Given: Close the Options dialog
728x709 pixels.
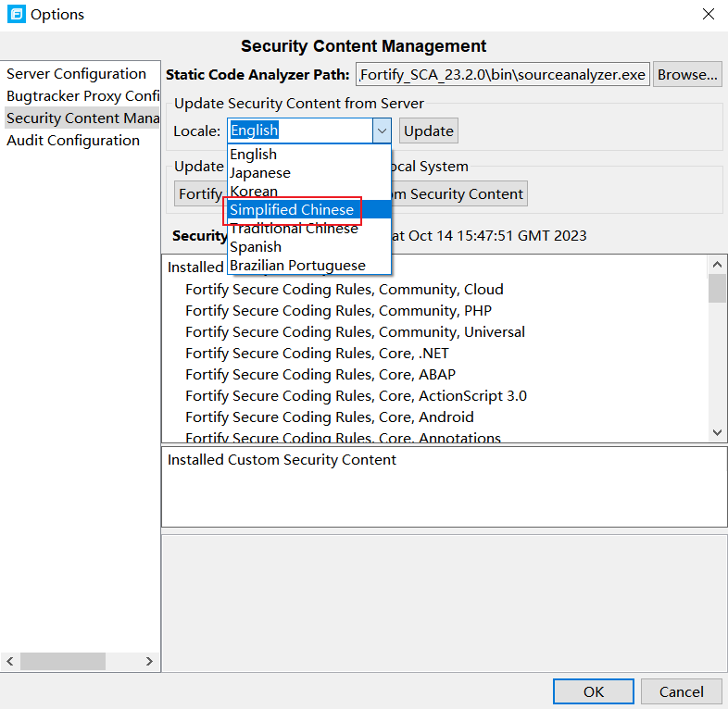Looking at the screenshot, I should 708,14.
